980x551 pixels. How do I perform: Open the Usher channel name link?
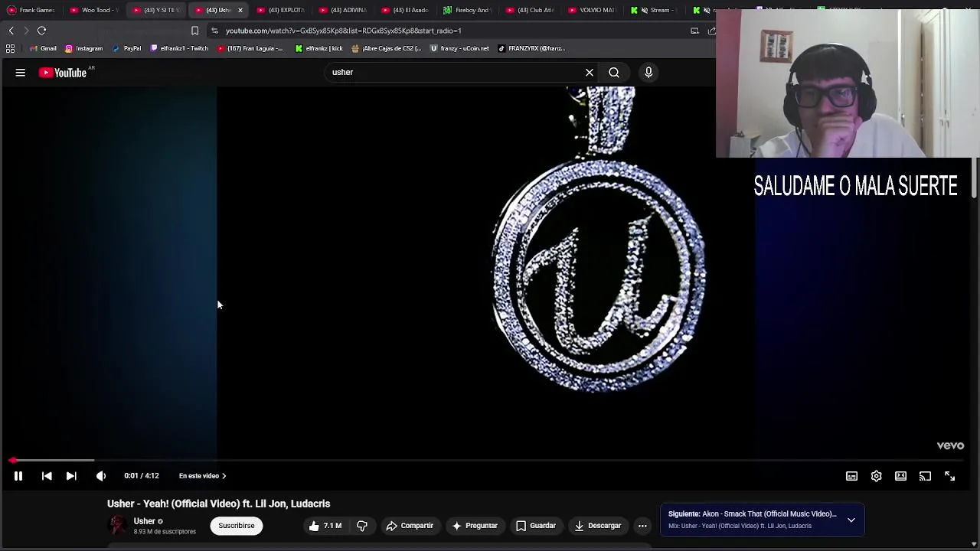pyautogui.click(x=144, y=521)
